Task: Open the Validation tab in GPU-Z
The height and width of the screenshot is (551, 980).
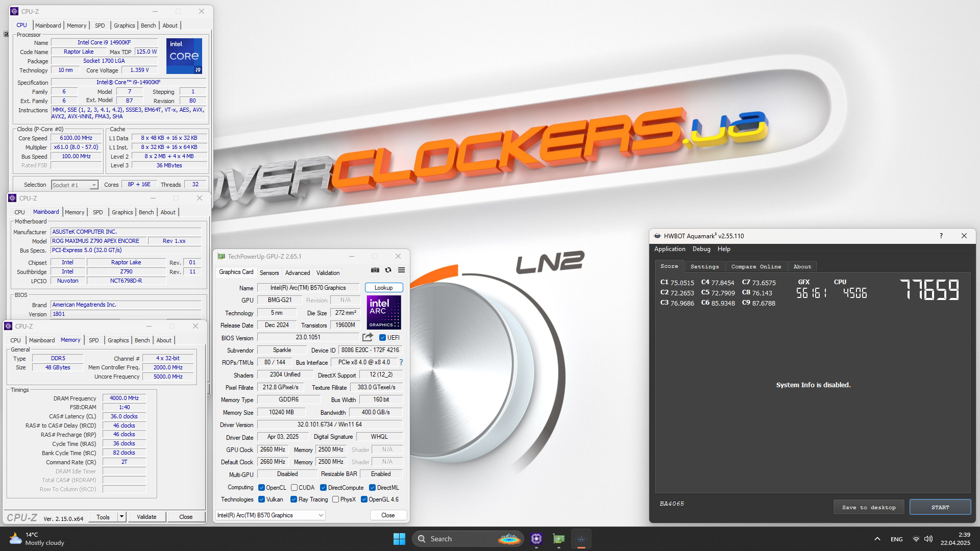Action: (328, 273)
